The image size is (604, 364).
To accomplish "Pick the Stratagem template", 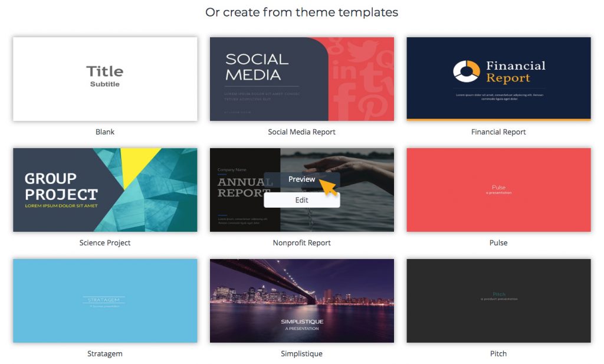I will click(104, 300).
